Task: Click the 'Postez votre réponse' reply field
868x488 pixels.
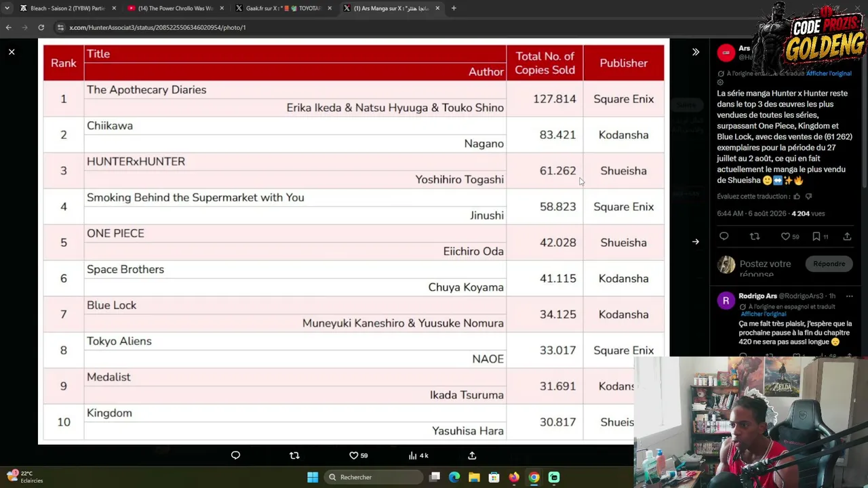Action: pyautogui.click(x=765, y=268)
